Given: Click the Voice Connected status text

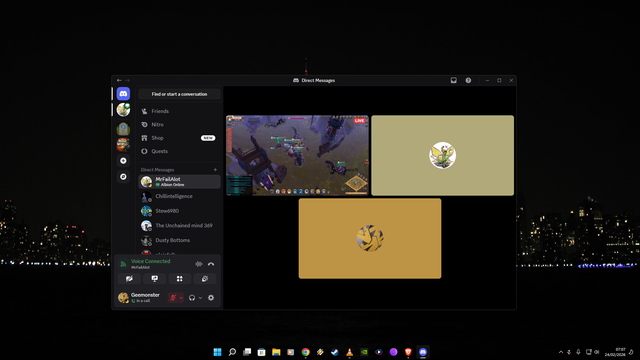Looking at the screenshot, I should [x=151, y=261].
